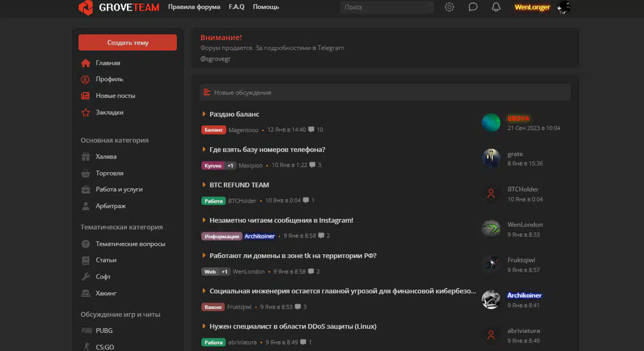
Task: Click the Закладки star icon
Action: tap(86, 113)
